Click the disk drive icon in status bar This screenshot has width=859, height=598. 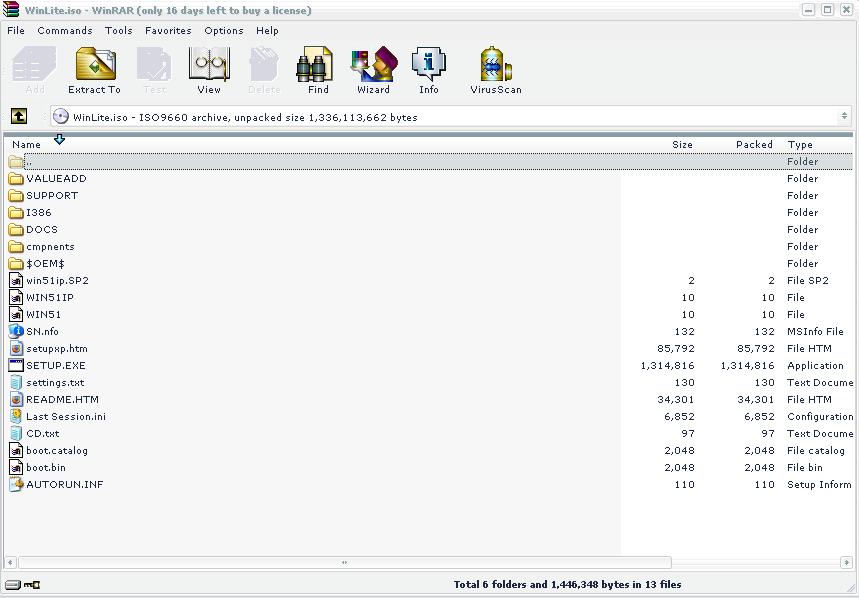click(13, 585)
